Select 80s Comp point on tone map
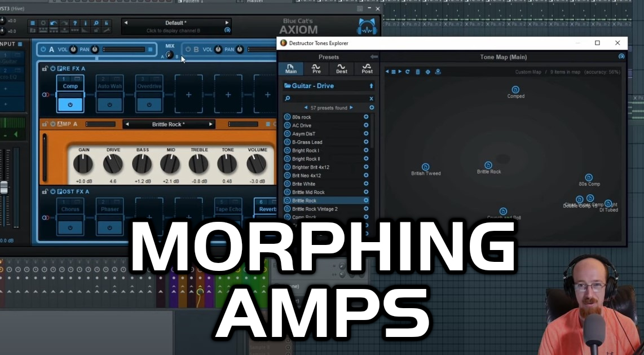Viewport: 644px width, 355px height. coord(589,177)
